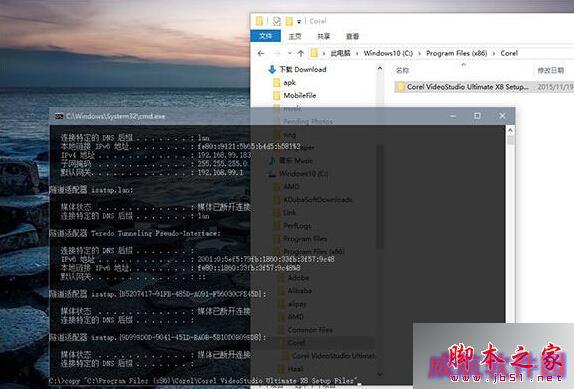Click the isatap.{B5207417 adapter heading in cmd
Image resolution: width=574 pixels, height=389 pixels.
click(158, 294)
